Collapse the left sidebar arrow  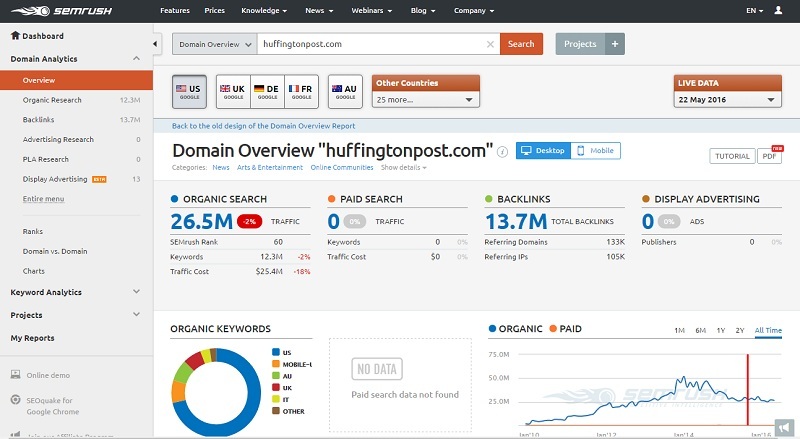156,44
